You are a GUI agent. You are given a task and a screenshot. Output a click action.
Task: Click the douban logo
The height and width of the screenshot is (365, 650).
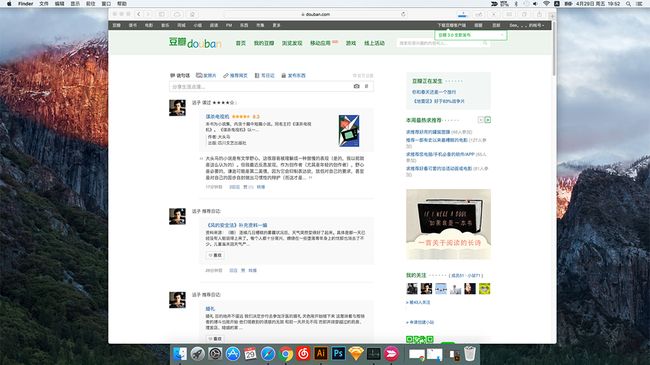click(x=195, y=42)
